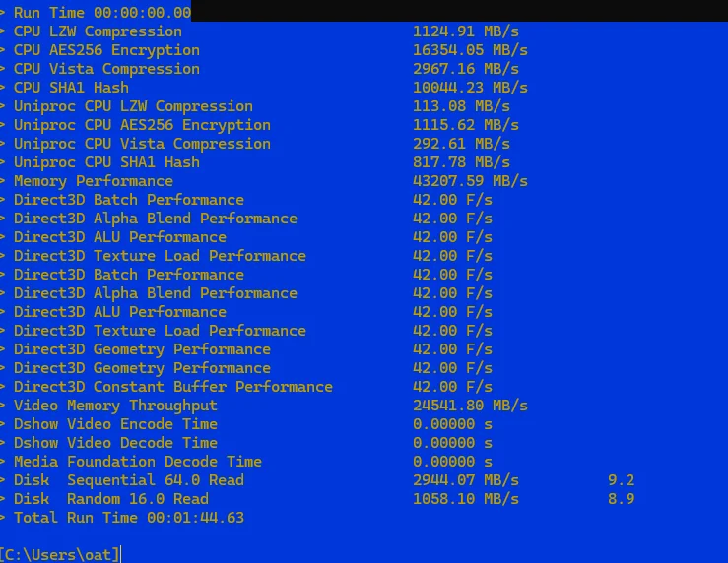Click the Media Foundation Decode Time label
Image resolution: width=728 pixels, height=563 pixels.
pyautogui.click(x=138, y=462)
